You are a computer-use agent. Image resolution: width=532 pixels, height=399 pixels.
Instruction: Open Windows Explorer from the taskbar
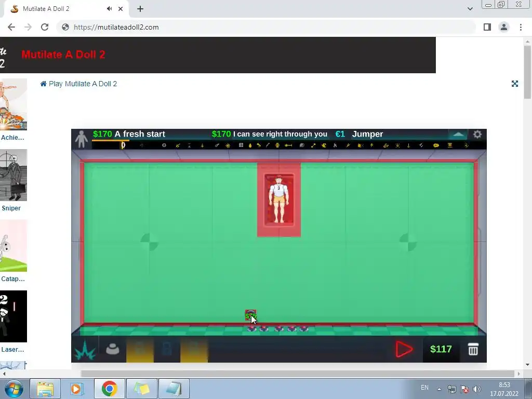click(x=45, y=389)
